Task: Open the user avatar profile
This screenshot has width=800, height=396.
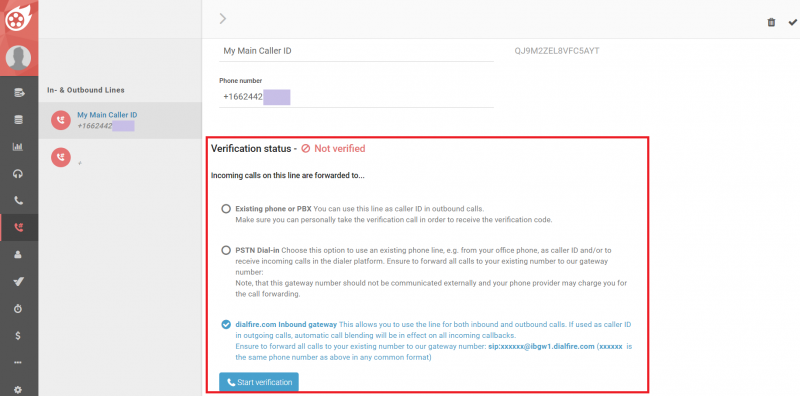Action: coord(18,58)
